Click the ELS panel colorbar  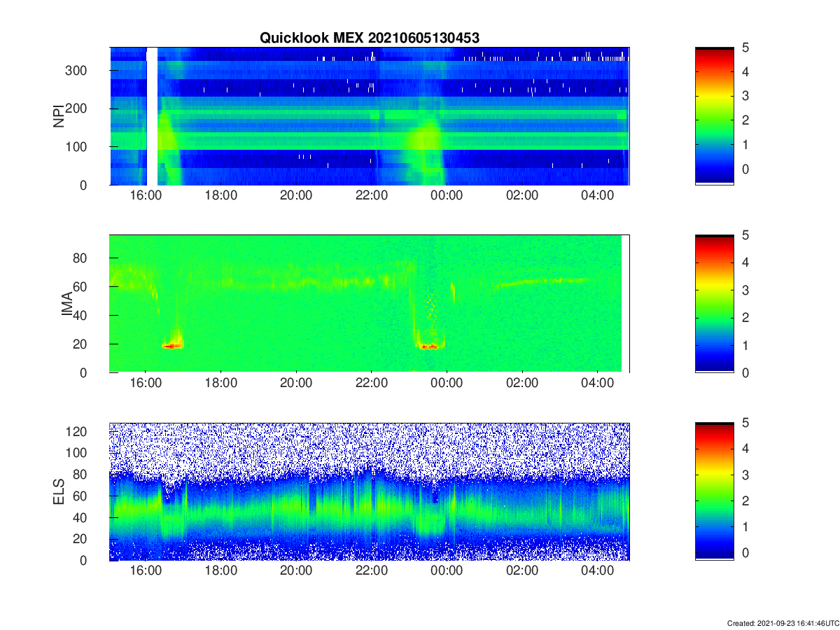tap(714, 491)
